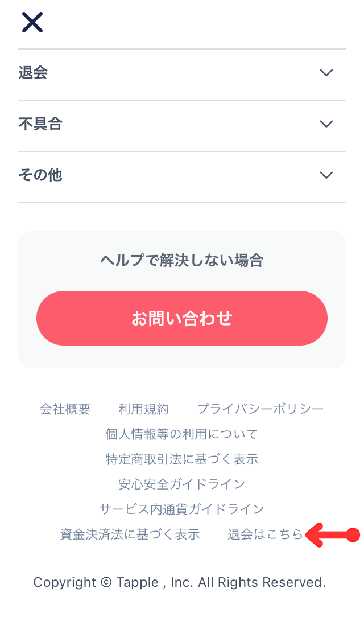
Task: View 特定商取引法に基づく表示 page
Action: (x=181, y=459)
